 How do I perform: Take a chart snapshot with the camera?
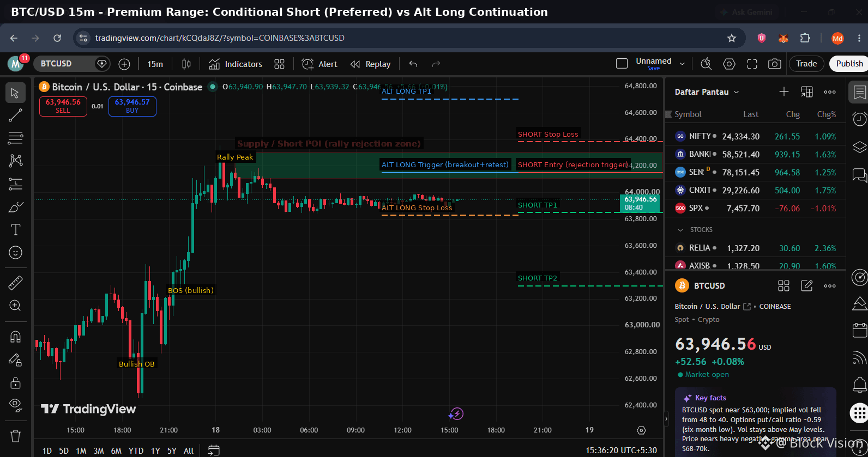774,64
